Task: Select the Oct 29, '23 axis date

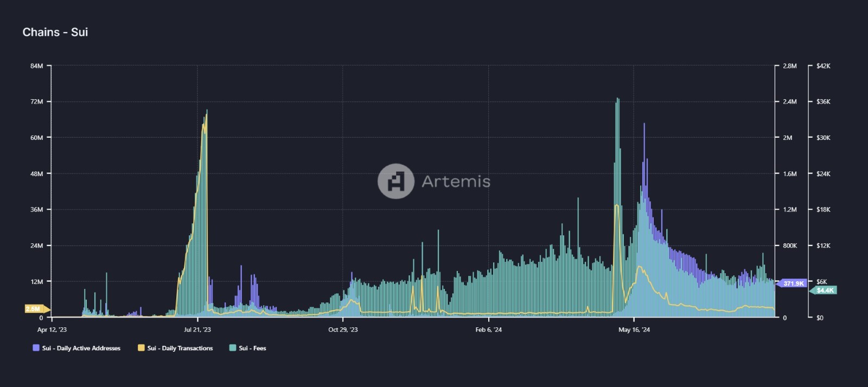Action: [x=343, y=330]
